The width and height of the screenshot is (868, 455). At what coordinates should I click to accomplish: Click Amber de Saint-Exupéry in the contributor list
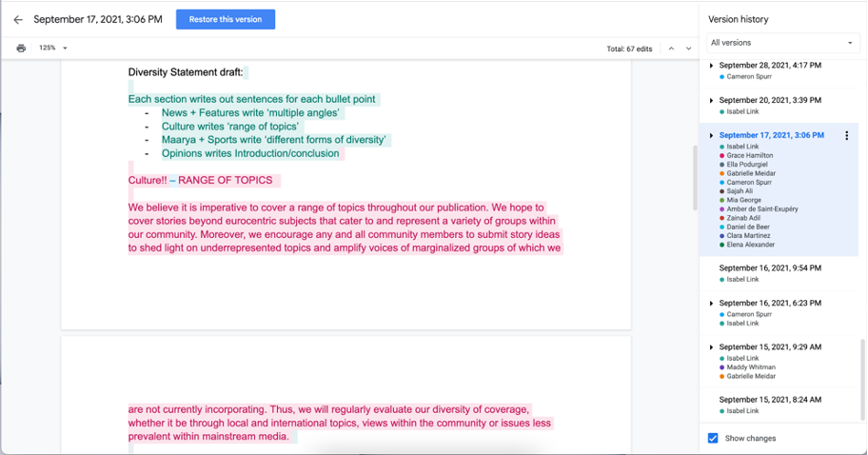[x=762, y=208]
